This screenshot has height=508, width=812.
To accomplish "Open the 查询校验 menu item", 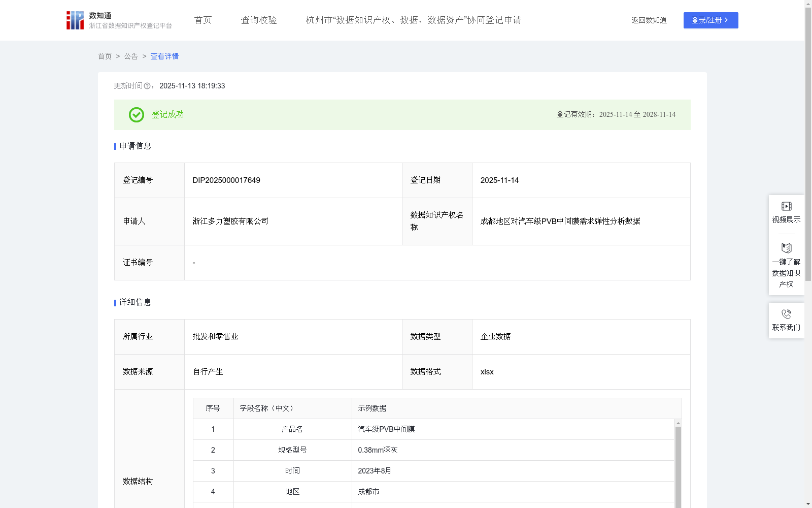I will point(259,20).
